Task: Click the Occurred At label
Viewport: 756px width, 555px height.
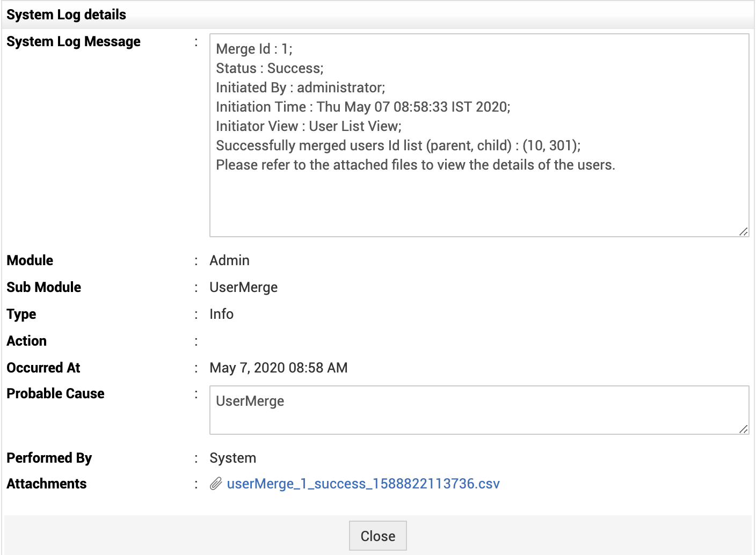Action: pyautogui.click(x=43, y=368)
